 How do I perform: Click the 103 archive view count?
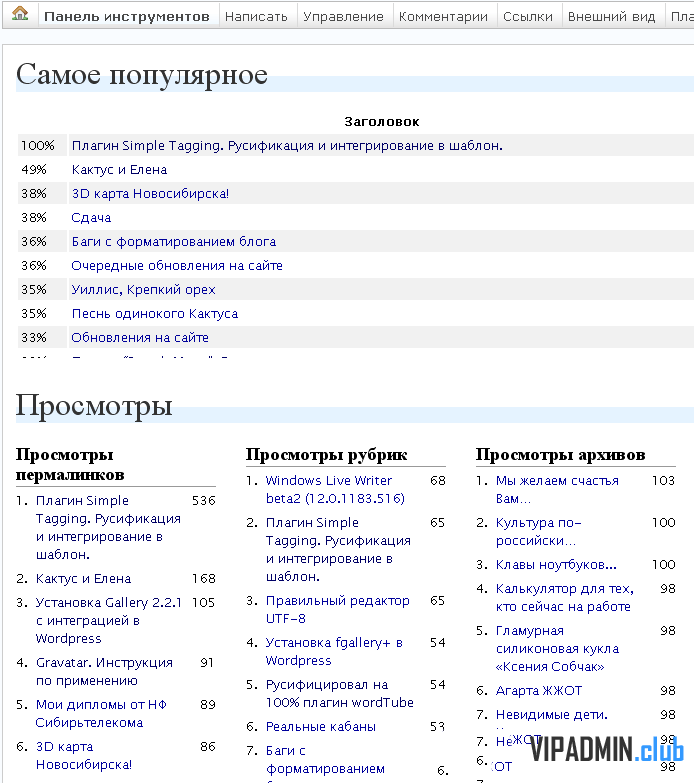click(x=664, y=480)
